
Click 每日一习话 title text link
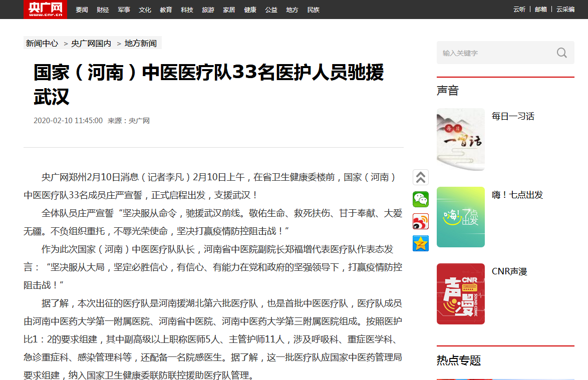pos(513,116)
